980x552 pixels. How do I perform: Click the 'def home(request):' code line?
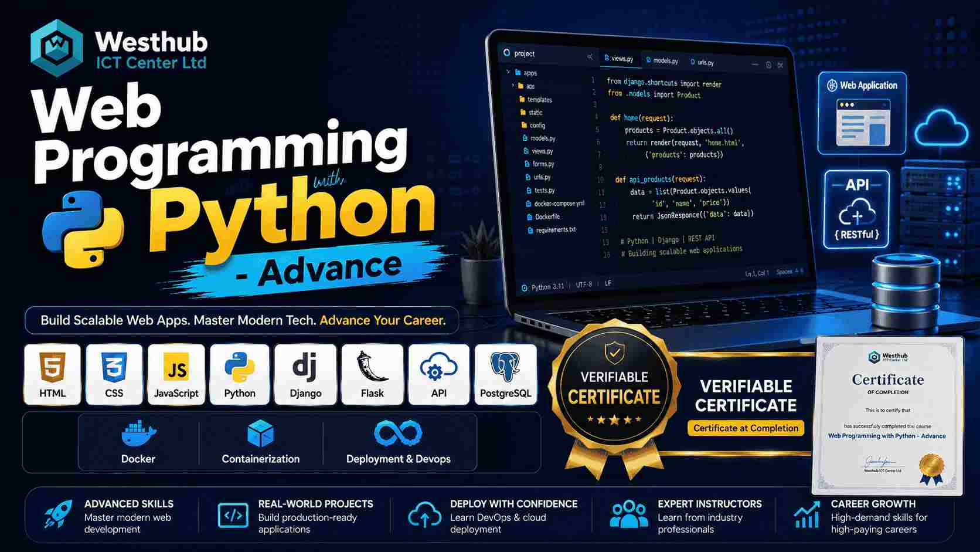[641, 118]
